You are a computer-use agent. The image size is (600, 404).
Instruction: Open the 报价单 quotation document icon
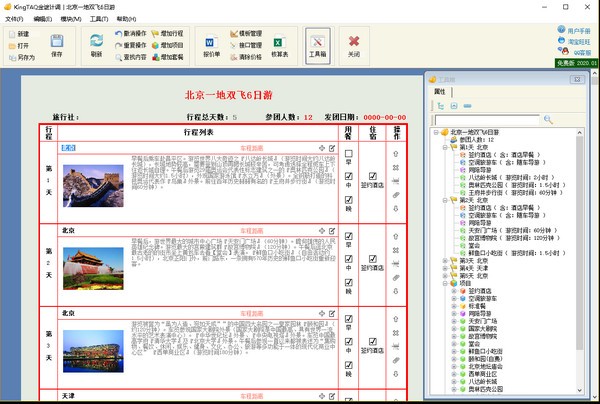click(x=212, y=42)
